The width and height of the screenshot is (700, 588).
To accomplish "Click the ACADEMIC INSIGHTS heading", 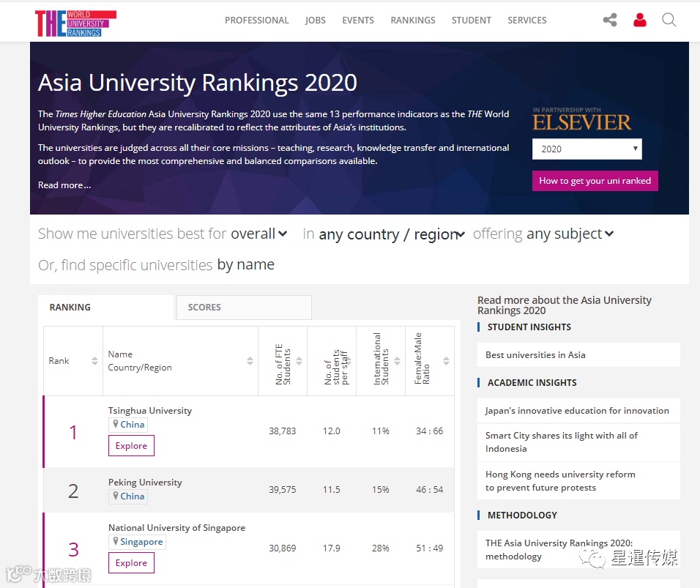I will (x=532, y=383).
